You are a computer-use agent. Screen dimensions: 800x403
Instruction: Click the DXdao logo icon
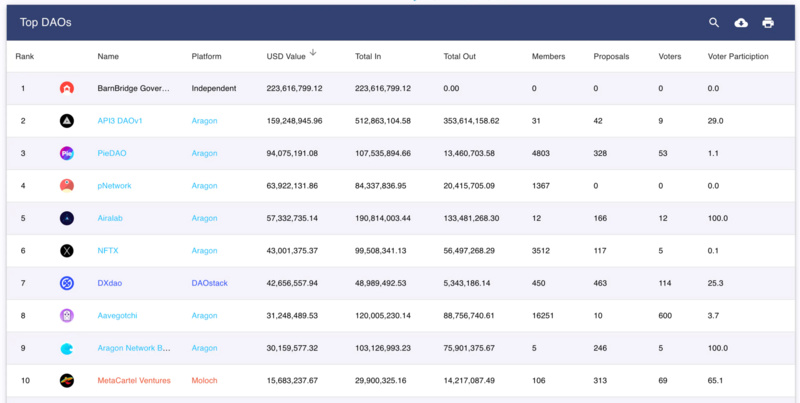67,283
